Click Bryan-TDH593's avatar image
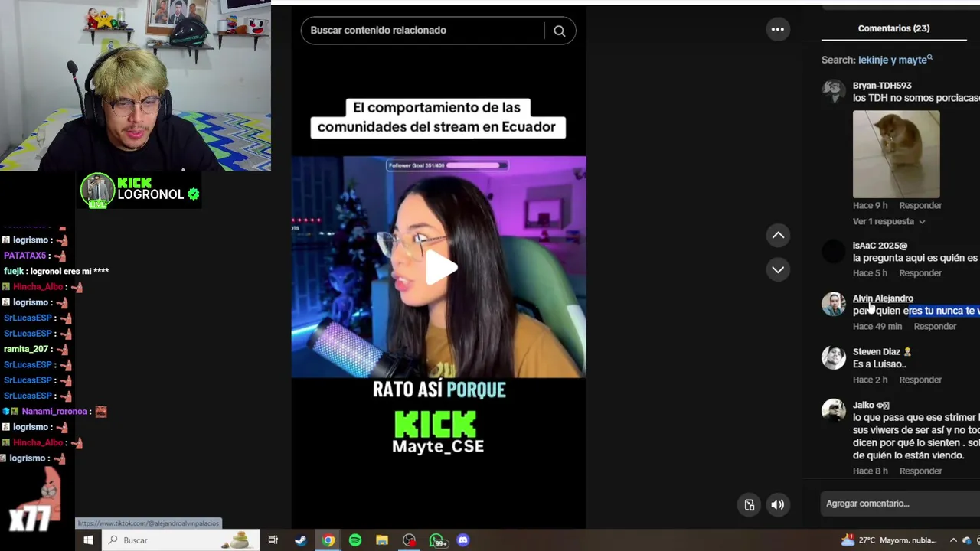Image resolution: width=980 pixels, height=551 pixels. [x=834, y=91]
